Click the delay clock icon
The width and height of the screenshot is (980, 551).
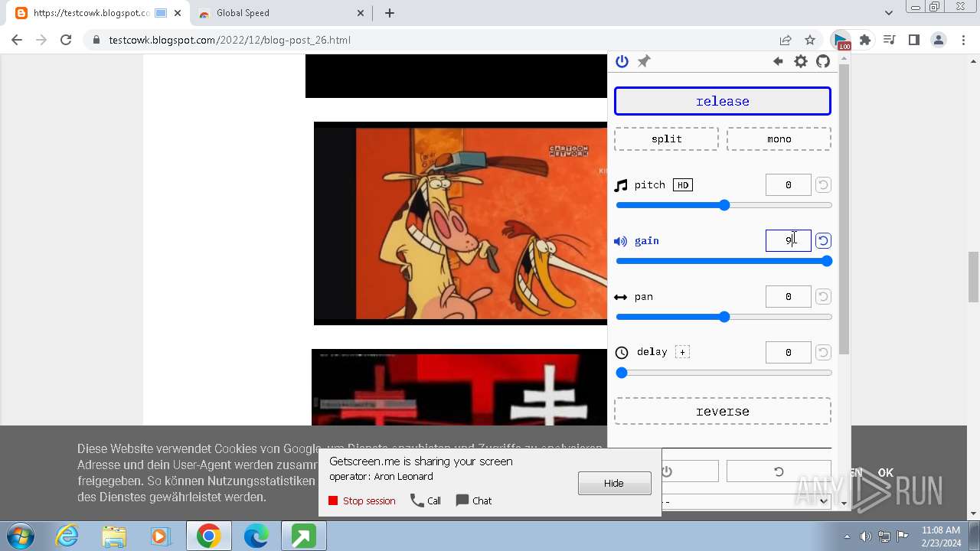[x=622, y=353]
